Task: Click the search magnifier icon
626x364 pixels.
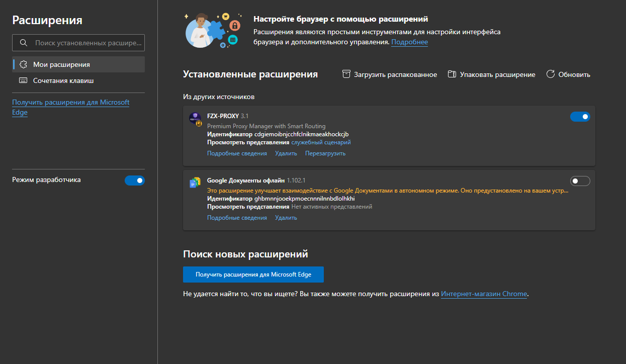Action: 23,43
